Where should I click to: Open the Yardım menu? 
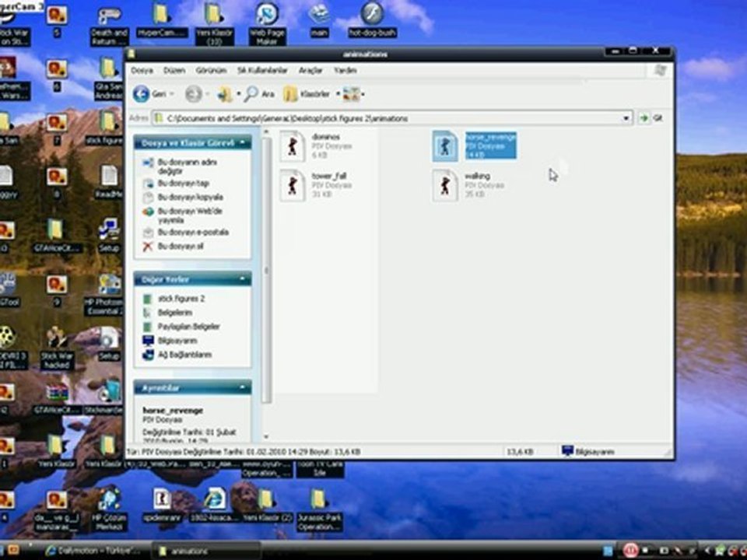[x=345, y=71]
